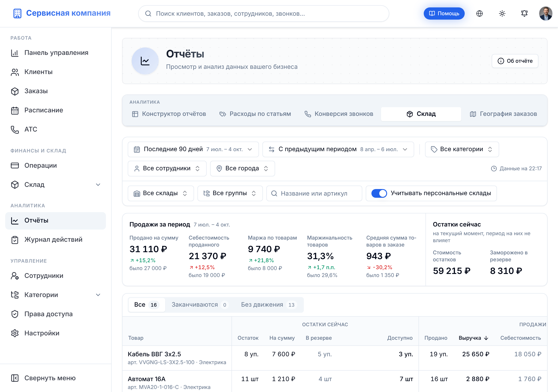This screenshot has height=392, width=558.
Task: Disable Учитывать персональные склады toggle
Action: [x=379, y=193]
